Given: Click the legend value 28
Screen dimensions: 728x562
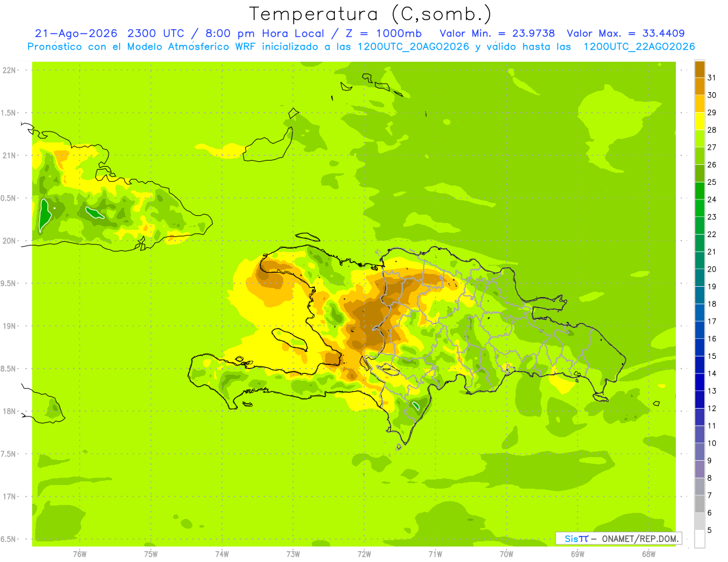Looking at the screenshot, I should click(x=712, y=130).
